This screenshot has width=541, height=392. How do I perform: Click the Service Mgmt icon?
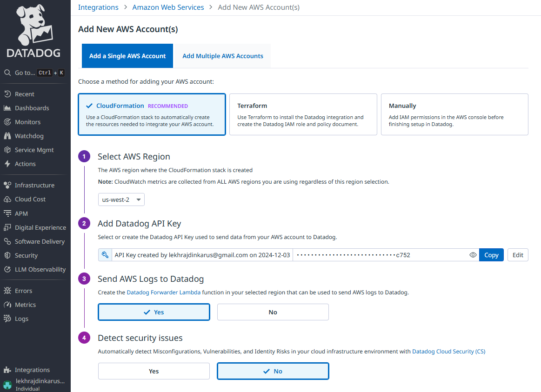point(7,150)
